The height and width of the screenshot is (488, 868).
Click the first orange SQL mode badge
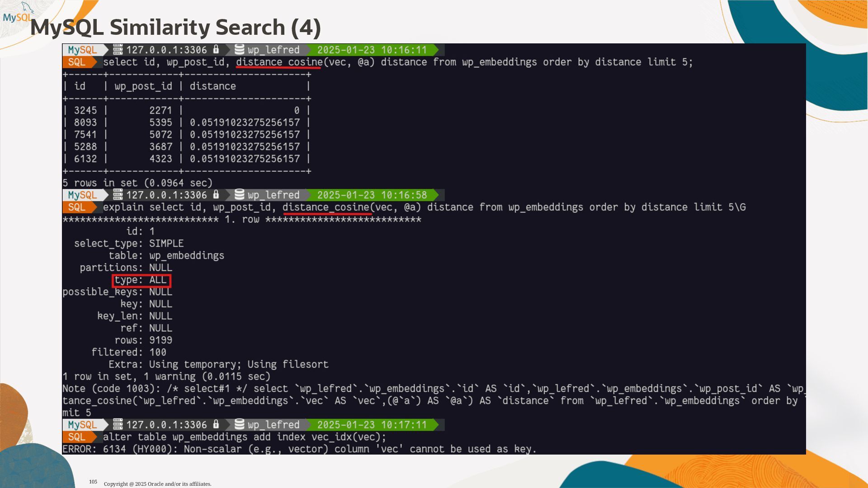coord(77,62)
